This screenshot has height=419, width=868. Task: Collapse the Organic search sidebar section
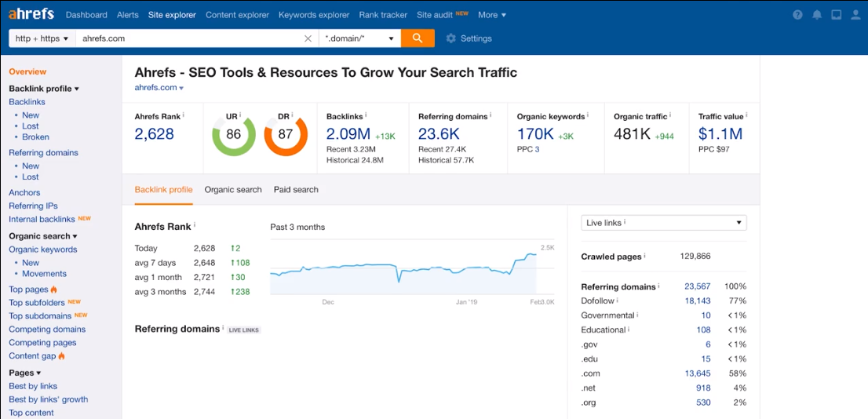click(42, 236)
